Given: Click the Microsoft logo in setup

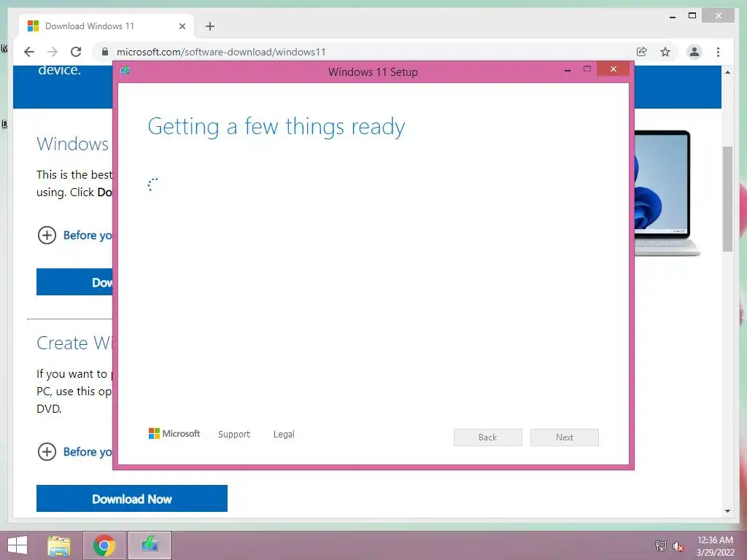Looking at the screenshot, I should 174,434.
